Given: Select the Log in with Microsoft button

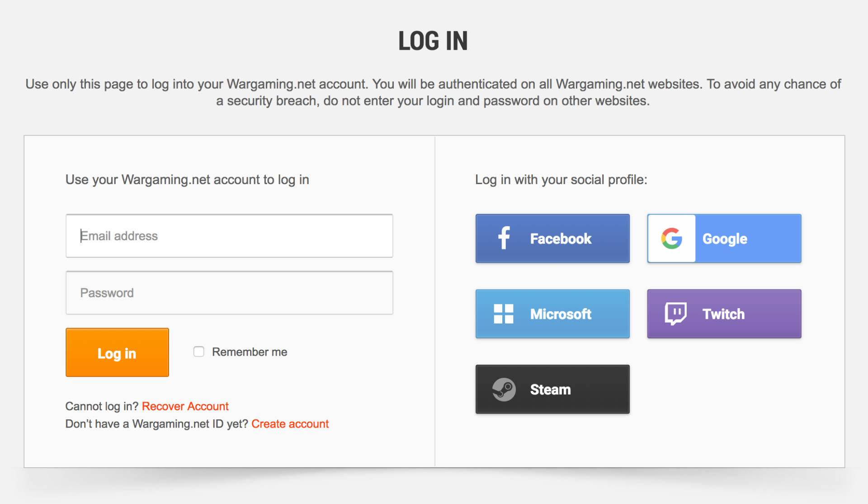Looking at the screenshot, I should click(552, 313).
